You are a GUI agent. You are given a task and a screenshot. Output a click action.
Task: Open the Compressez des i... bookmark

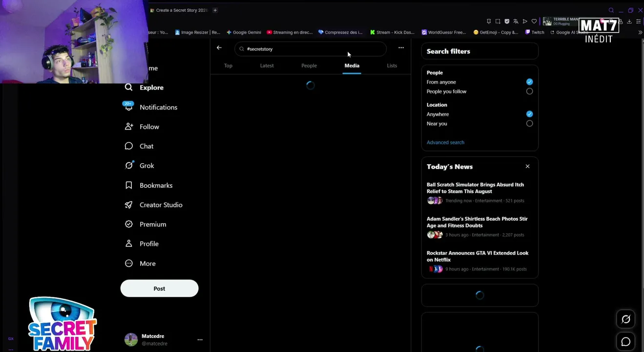point(340,32)
